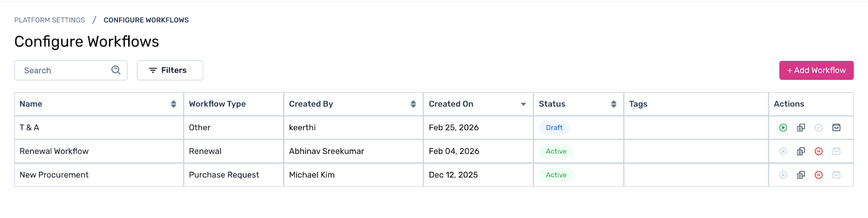Open the Filters button
The height and width of the screenshot is (218, 868).
click(170, 70)
